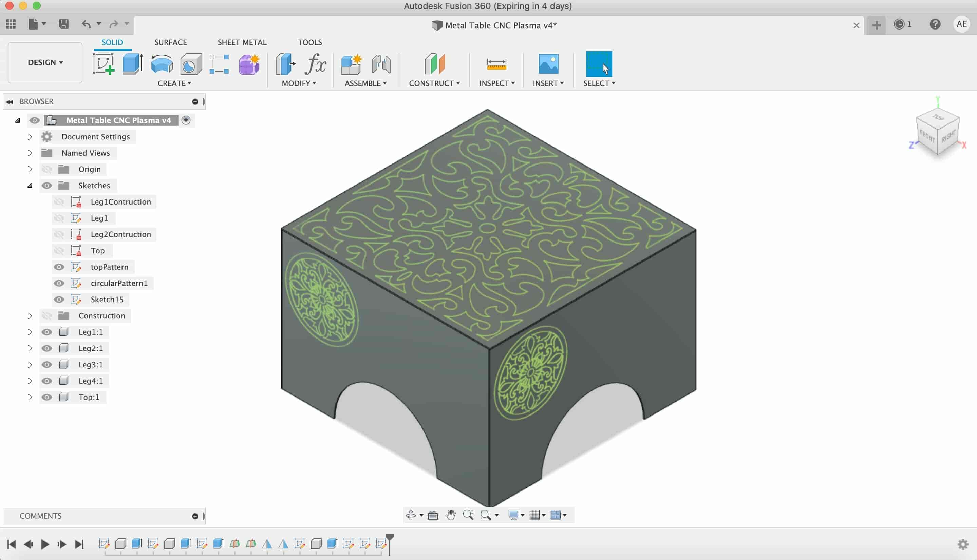Select the Press Pull tool icon
The image size is (977, 560).
[x=285, y=64]
